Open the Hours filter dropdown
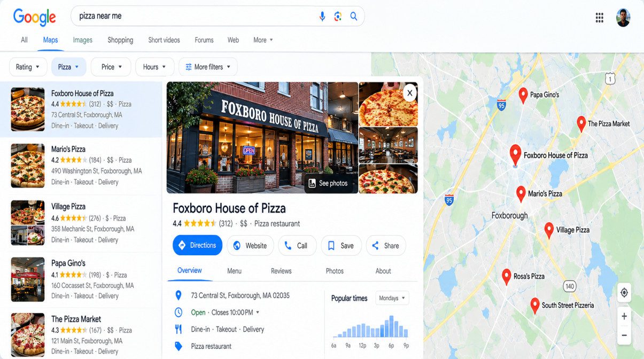 (154, 67)
